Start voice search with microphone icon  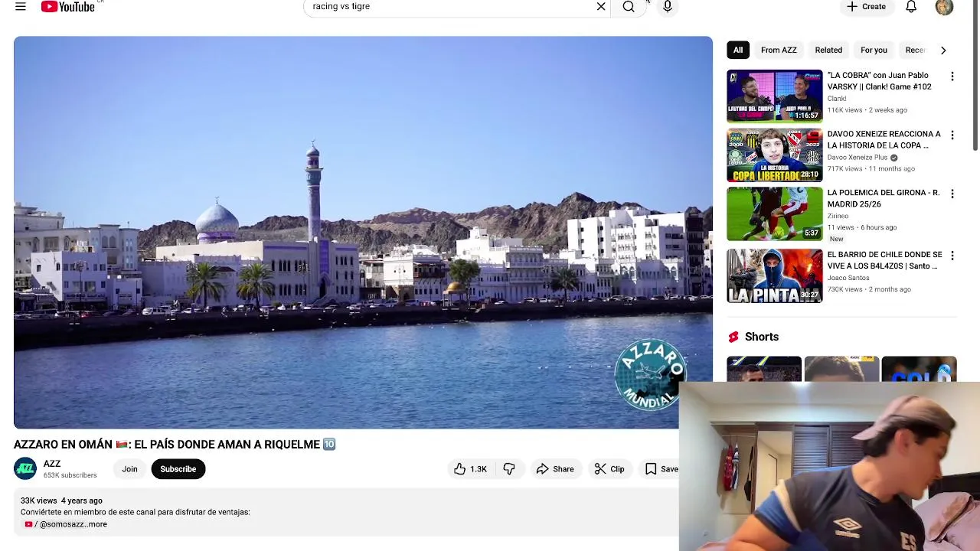coord(668,7)
